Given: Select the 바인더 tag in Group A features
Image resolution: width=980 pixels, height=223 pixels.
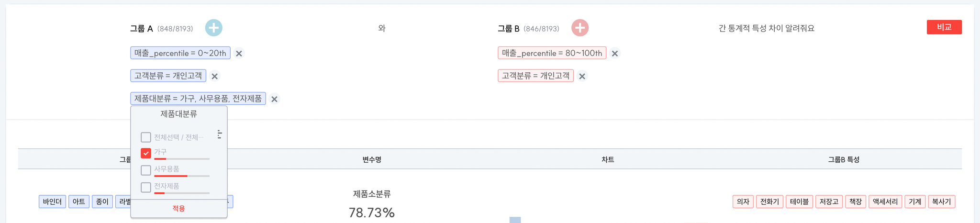Looking at the screenshot, I should 52,201.
